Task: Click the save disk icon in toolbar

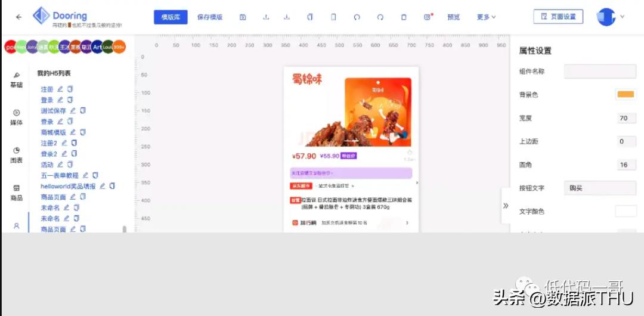Action: pos(243,17)
